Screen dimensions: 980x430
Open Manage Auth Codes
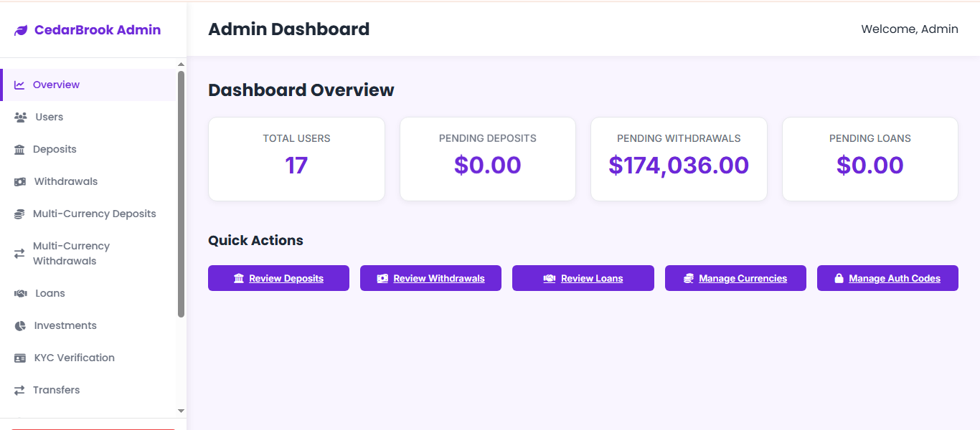(887, 278)
